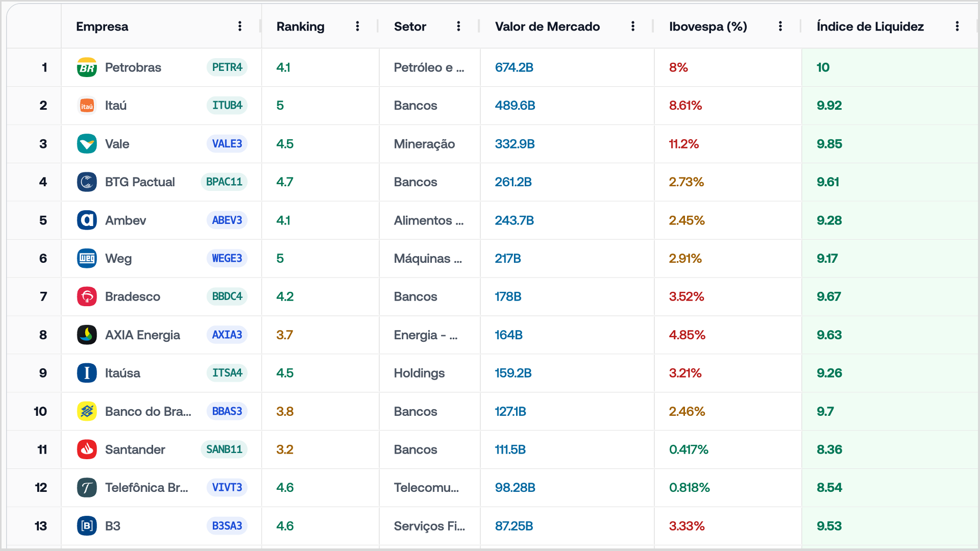Open the Índice de Liquidez column menu

[x=957, y=27]
